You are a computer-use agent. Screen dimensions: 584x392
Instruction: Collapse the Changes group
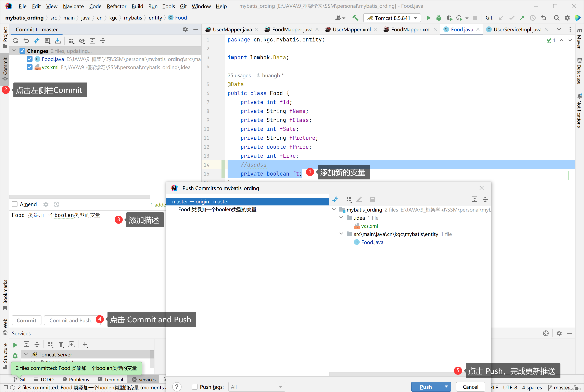click(x=14, y=51)
